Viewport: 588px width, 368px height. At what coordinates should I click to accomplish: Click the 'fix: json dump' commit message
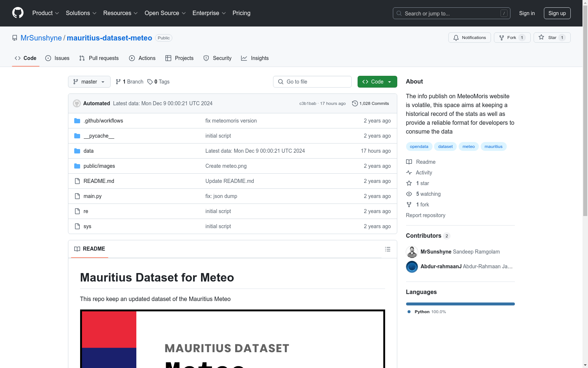221,196
